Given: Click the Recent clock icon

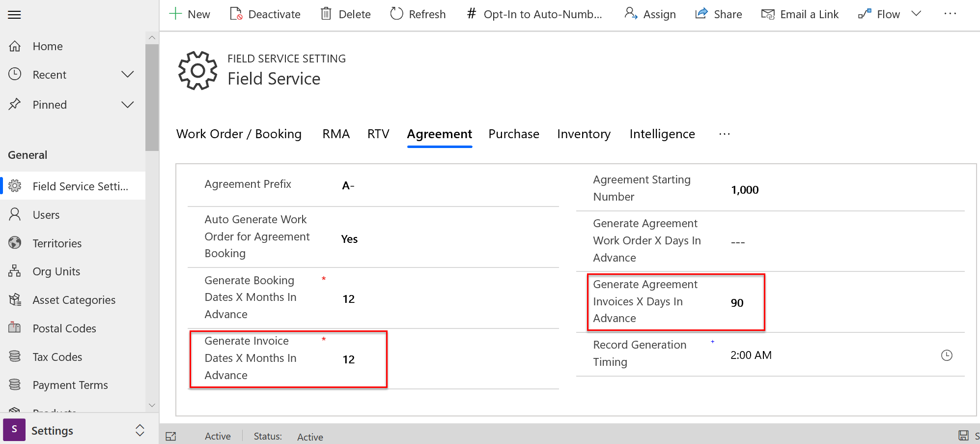Looking at the screenshot, I should click(15, 74).
